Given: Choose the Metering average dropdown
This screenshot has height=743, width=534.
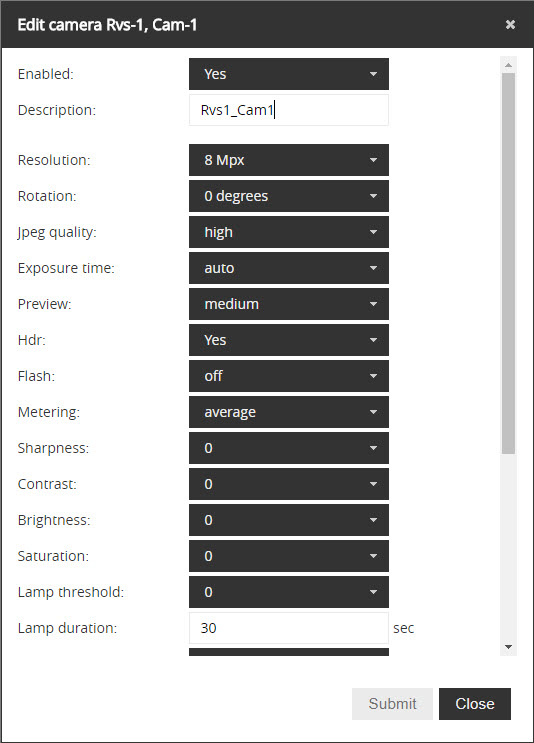Looking at the screenshot, I should click(x=289, y=412).
